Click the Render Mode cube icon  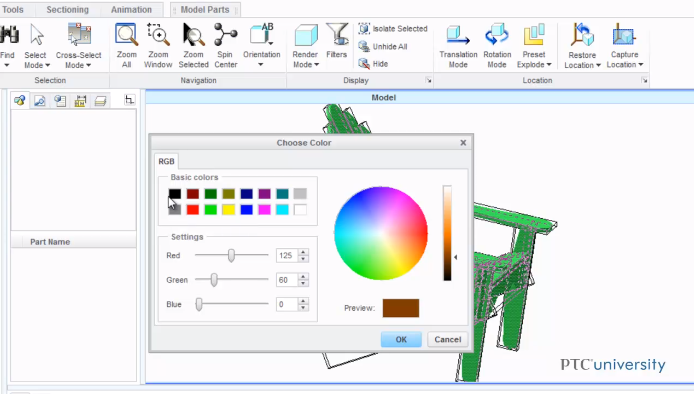[x=305, y=35]
